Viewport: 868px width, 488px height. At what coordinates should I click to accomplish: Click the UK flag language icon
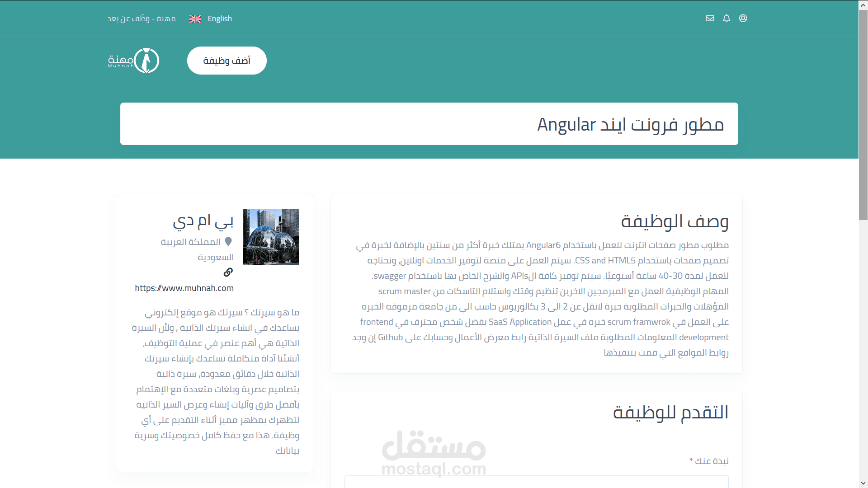(x=195, y=19)
